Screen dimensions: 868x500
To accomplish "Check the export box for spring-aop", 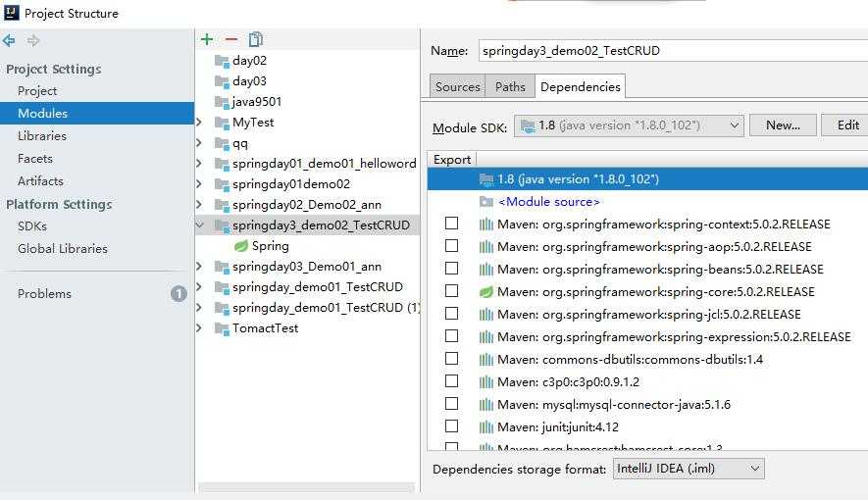I will [452, 245].
